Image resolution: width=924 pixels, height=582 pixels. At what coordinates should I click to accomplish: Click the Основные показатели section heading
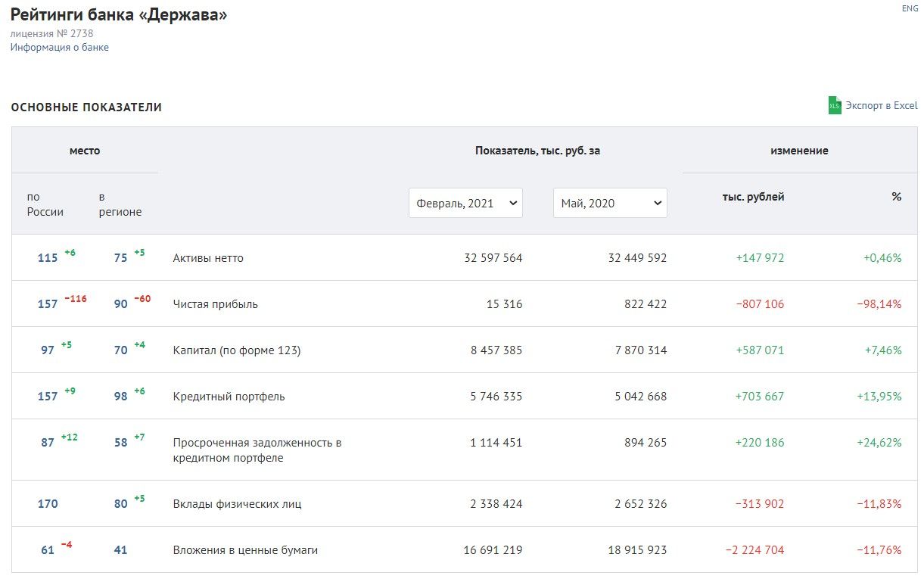tap(86, 107)
